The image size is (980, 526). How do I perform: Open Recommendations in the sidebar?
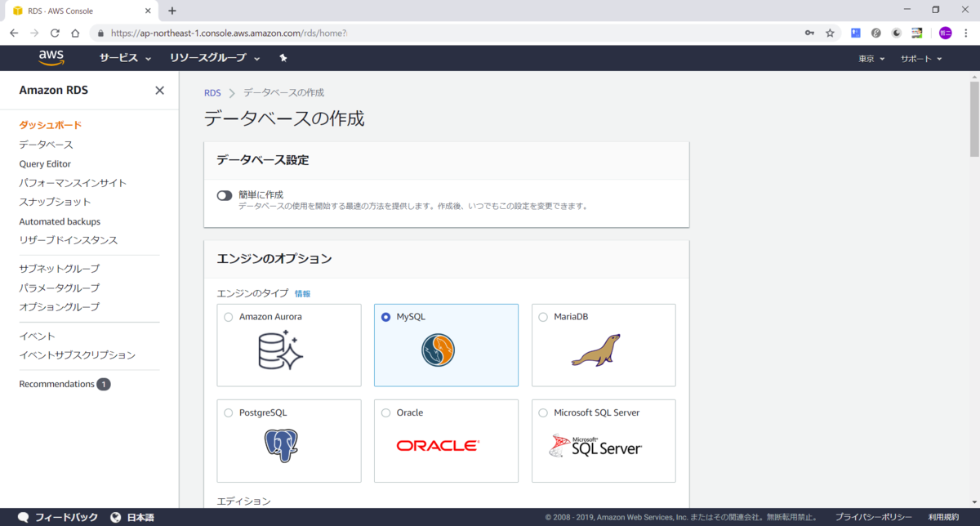pos(56,384)
